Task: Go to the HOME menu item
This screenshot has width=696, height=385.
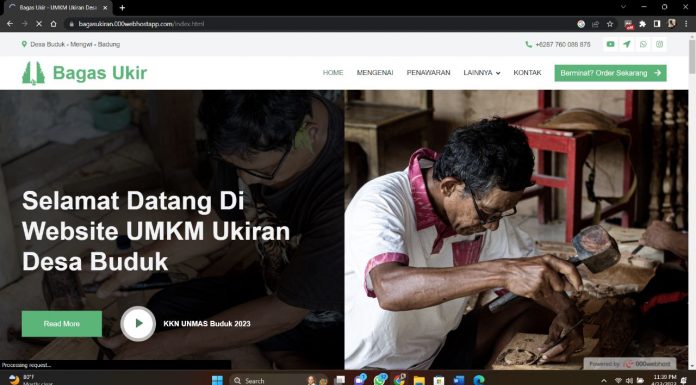Action: coord(333,73)
